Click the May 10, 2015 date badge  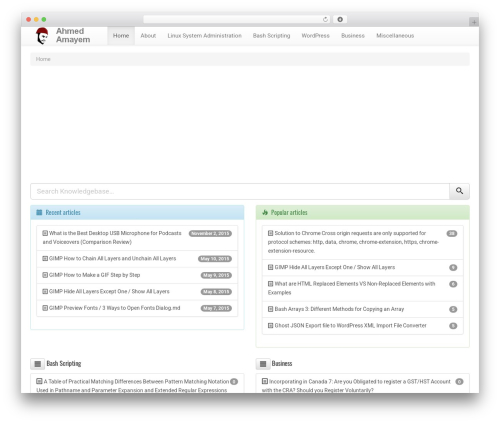[x=215, y=259]
